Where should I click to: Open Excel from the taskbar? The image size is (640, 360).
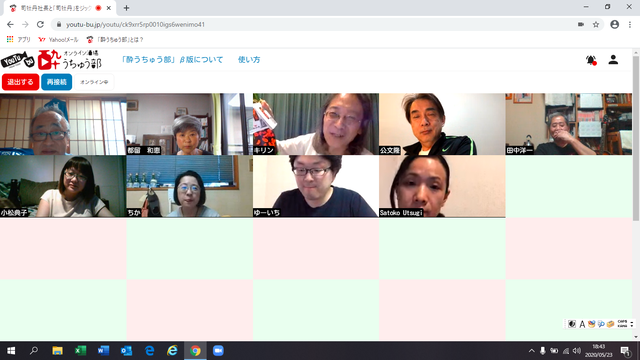80,351
